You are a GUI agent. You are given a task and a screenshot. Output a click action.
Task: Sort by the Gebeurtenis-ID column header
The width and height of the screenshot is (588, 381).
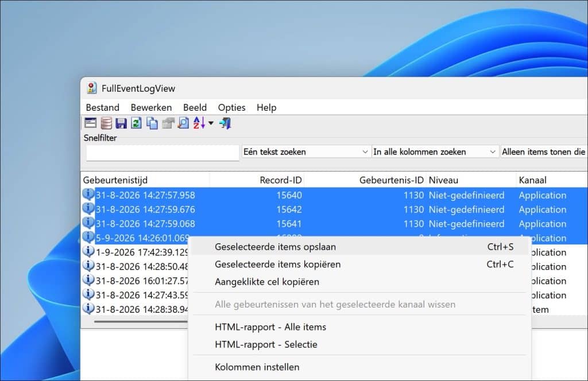tap(365, 180)
